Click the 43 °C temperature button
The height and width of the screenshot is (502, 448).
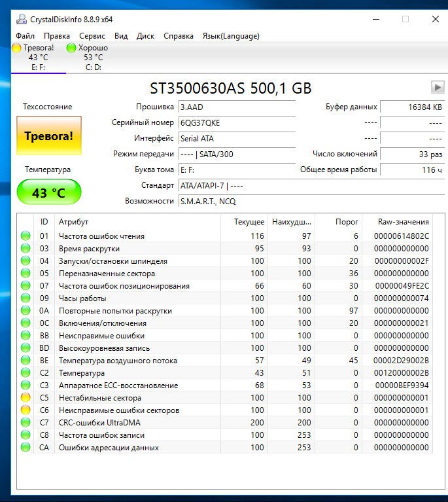[x=49, y=192]
